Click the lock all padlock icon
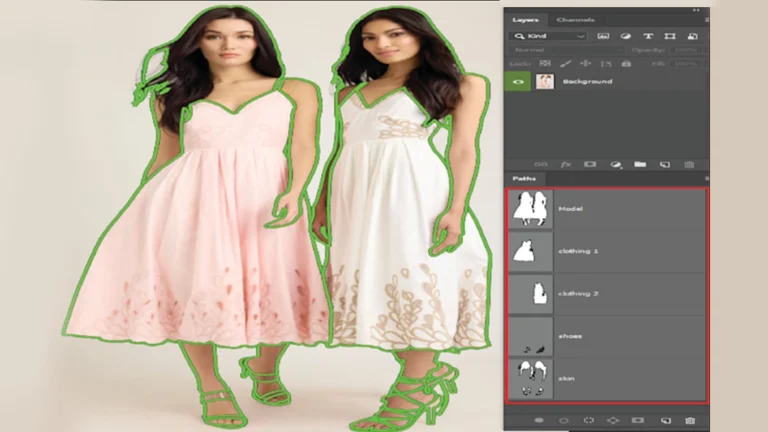 [626, 64]
